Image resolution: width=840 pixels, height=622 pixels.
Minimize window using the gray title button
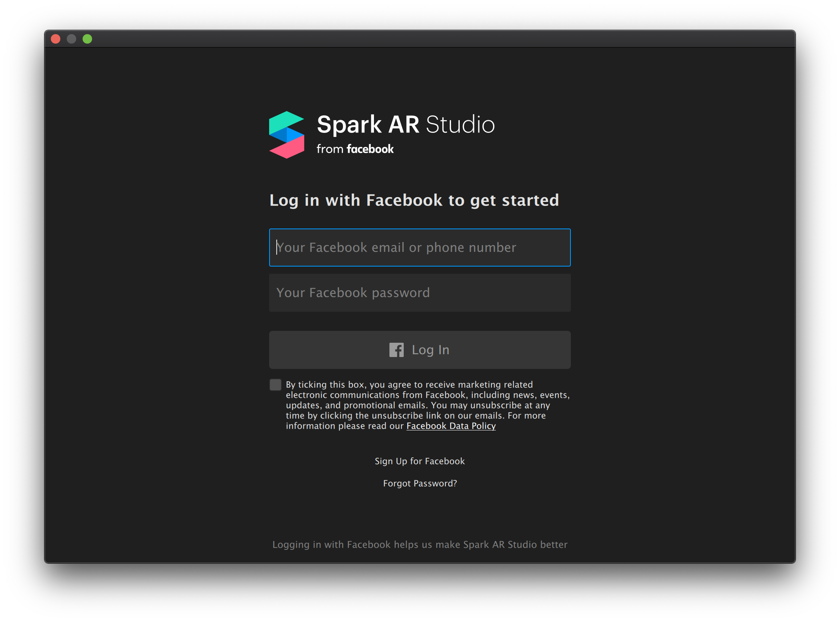coord(71,39)
